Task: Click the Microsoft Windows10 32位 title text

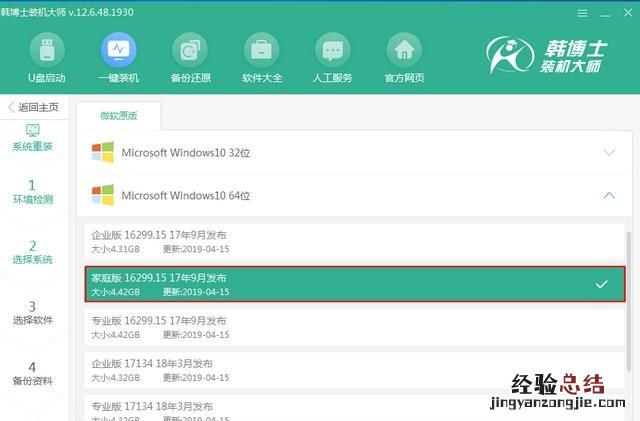Action: (186, 153)
